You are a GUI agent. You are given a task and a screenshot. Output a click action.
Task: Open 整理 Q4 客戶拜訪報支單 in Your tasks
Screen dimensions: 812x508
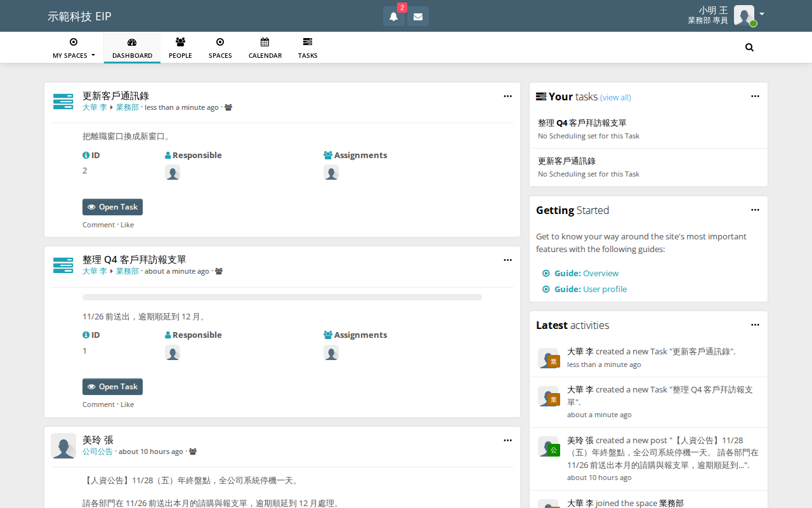coord(582,123)
